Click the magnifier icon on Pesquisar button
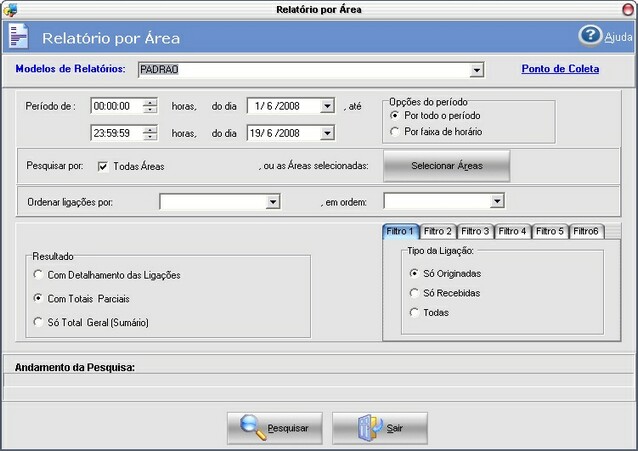Screen dimensions: 638x451 (253, 427)
